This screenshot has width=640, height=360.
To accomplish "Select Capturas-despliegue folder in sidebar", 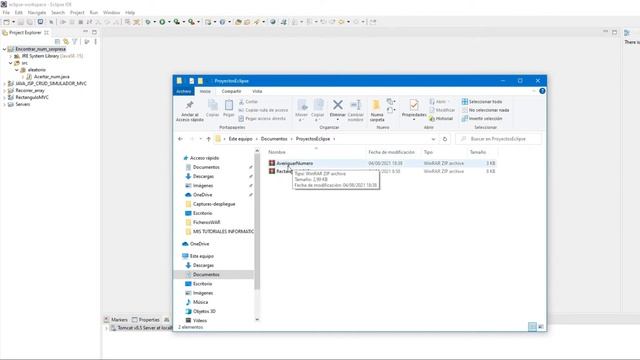I will (214, 204).
